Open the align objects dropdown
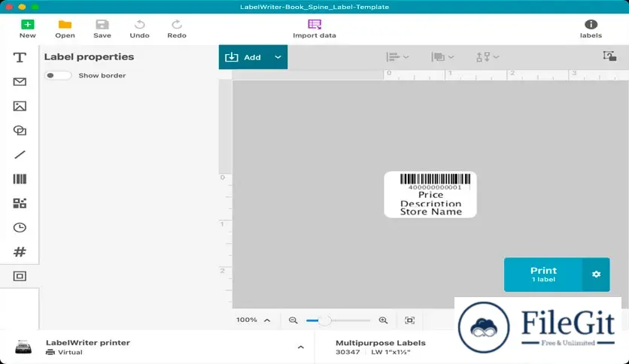Viewport: 629px width, 364px height. [x=397, y=57]
